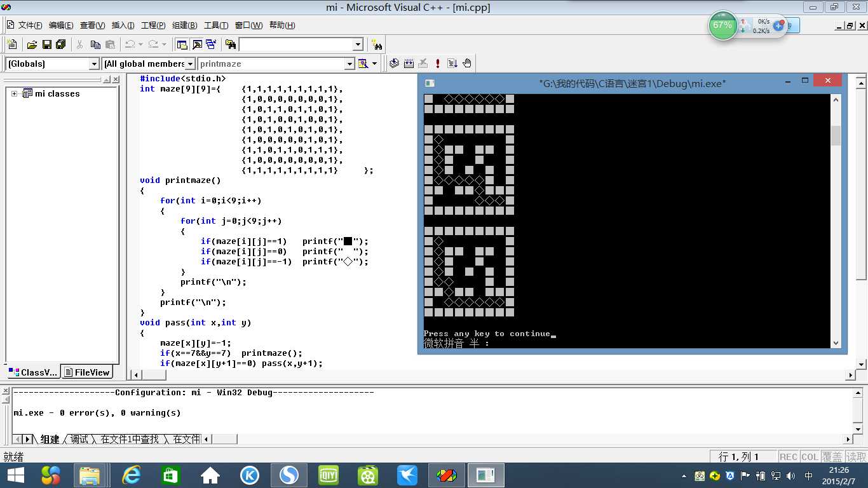
Task: Click the console window vertical scrollbar thumb
Action: [x=836, y=135]
